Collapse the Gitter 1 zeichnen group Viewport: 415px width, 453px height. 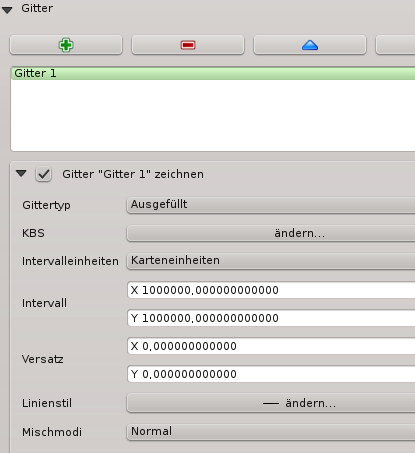pyautogui.click(x=21, y=173)
